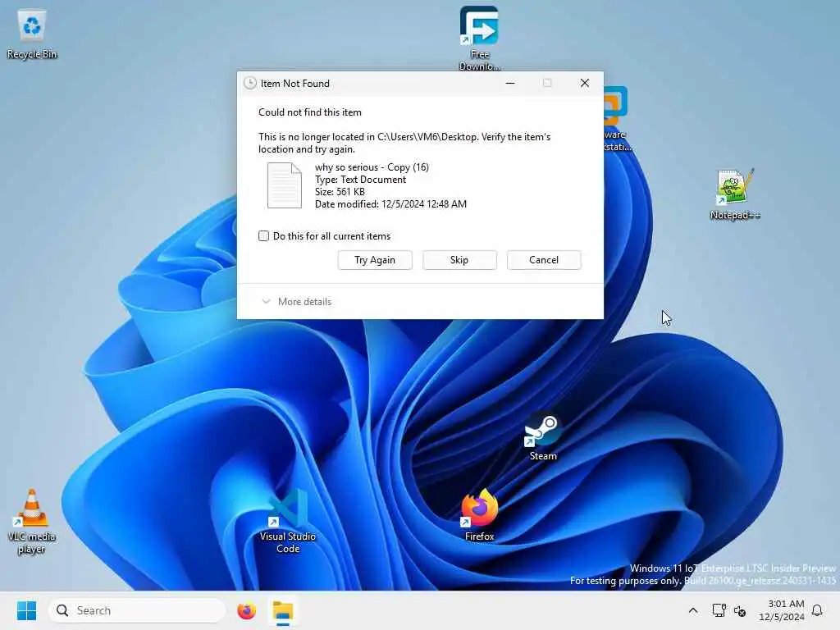Open the Free Download Manager desktop shortcut
840x630 pixels.
pos(479,39)
